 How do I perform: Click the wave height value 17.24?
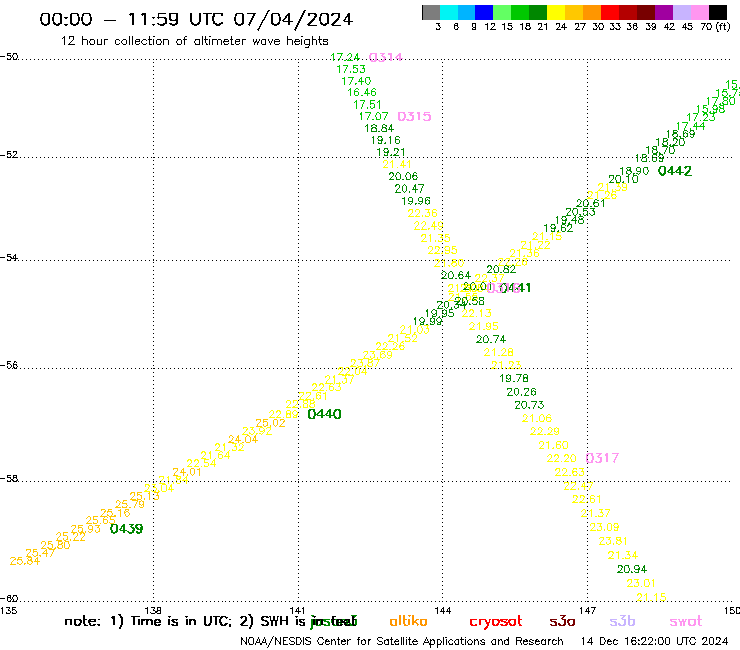coord(345,58)
